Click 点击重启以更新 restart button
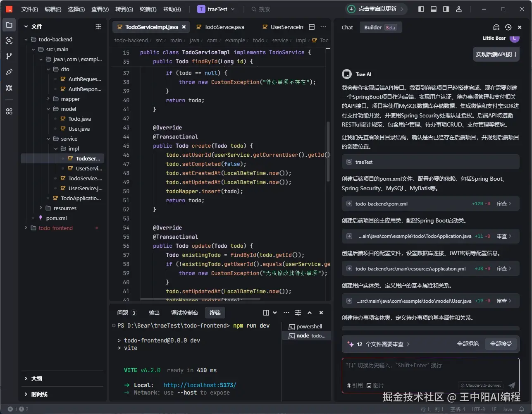Viewport: 532px width, 414px height. click(x=377, y=9)
